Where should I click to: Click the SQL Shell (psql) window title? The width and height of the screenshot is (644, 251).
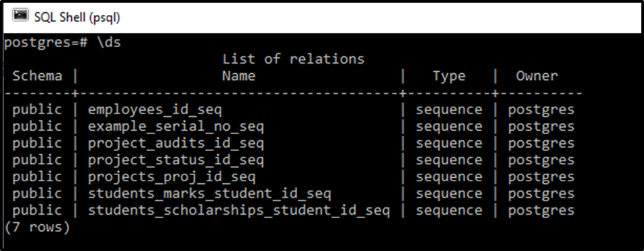tap(77, 17)
